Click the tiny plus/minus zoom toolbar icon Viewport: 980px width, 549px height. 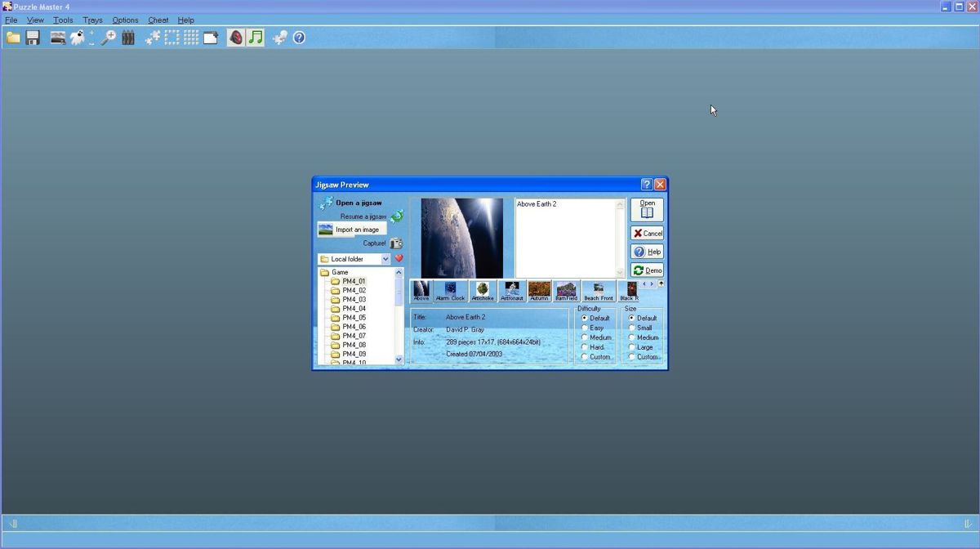(92, 38)
